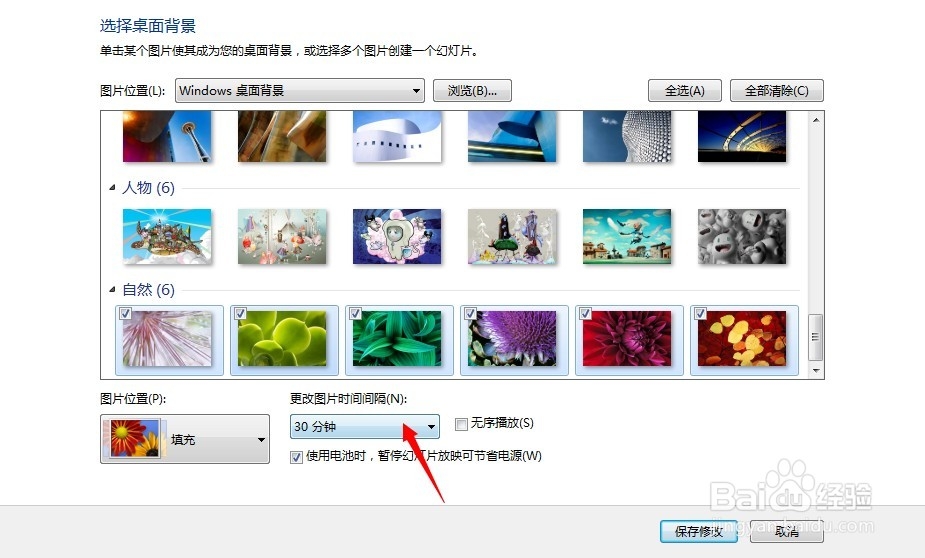Viewport: 925px width, 558px height.
Task: Select the white round building wallpaper
Action: click(397, 136)
